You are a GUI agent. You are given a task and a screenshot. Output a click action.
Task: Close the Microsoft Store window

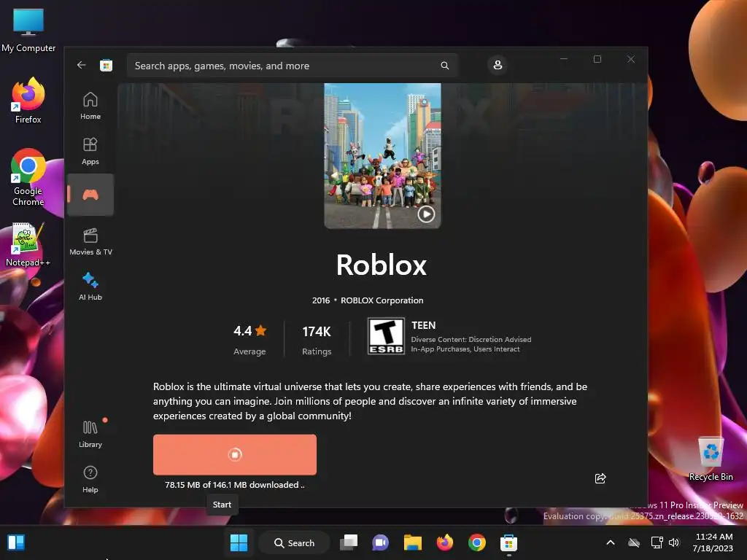coord(631,59)
